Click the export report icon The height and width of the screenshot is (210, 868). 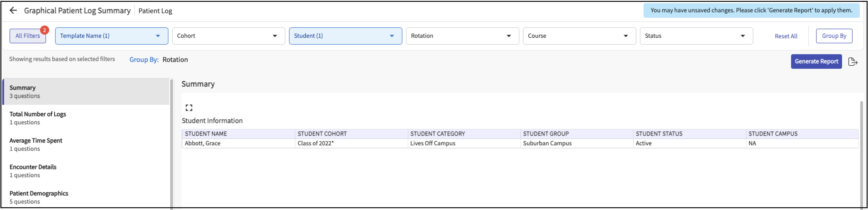click(853, 62)
